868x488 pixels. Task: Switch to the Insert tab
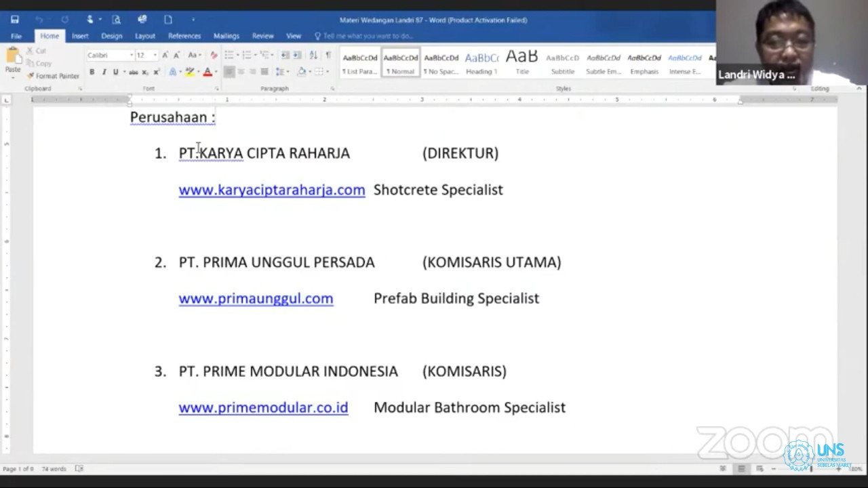(80, 36)
